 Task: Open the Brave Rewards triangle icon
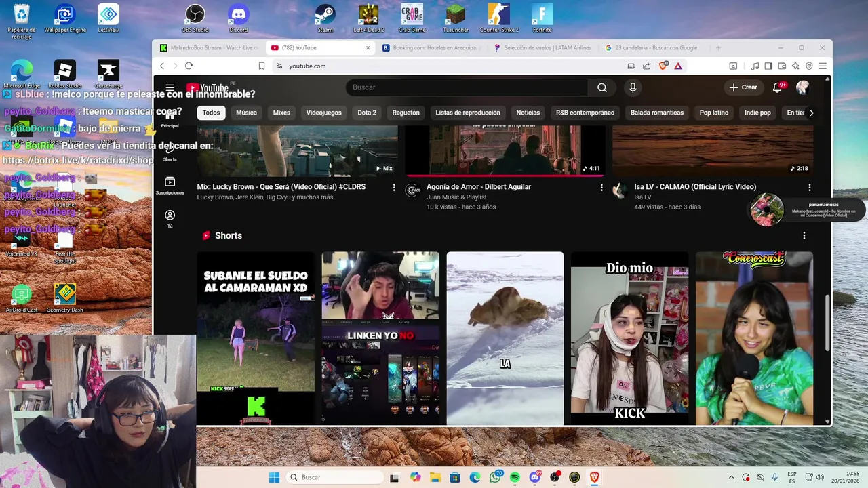(677, 66)
